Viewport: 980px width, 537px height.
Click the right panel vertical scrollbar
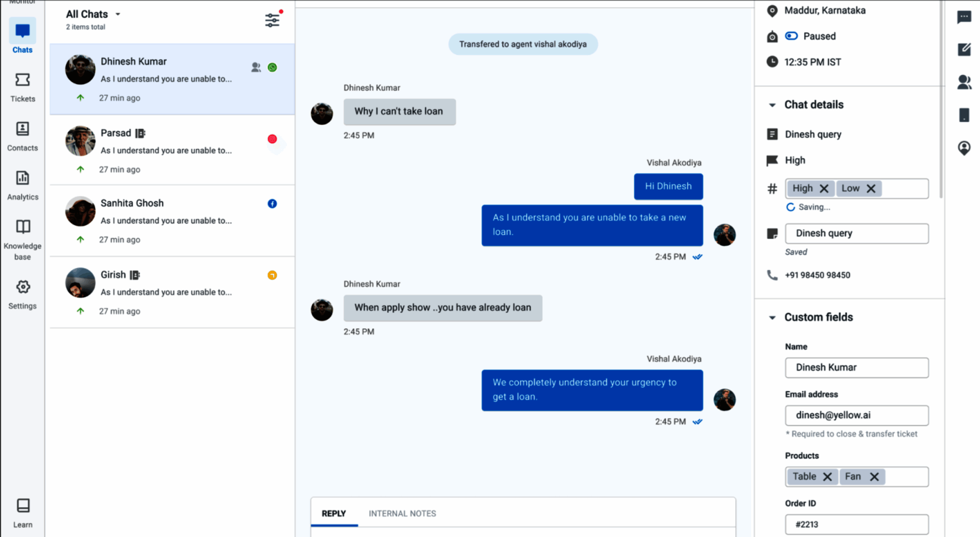click(941, 100)
